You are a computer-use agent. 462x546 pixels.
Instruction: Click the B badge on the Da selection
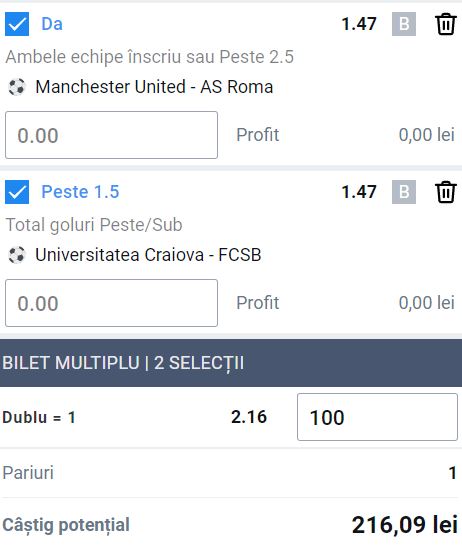[x=404, y=24]
